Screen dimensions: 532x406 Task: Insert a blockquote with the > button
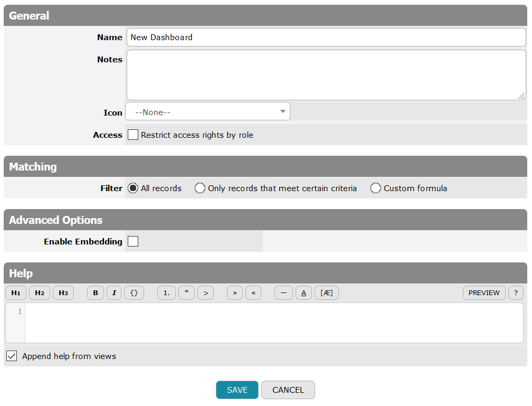[206, 293]
